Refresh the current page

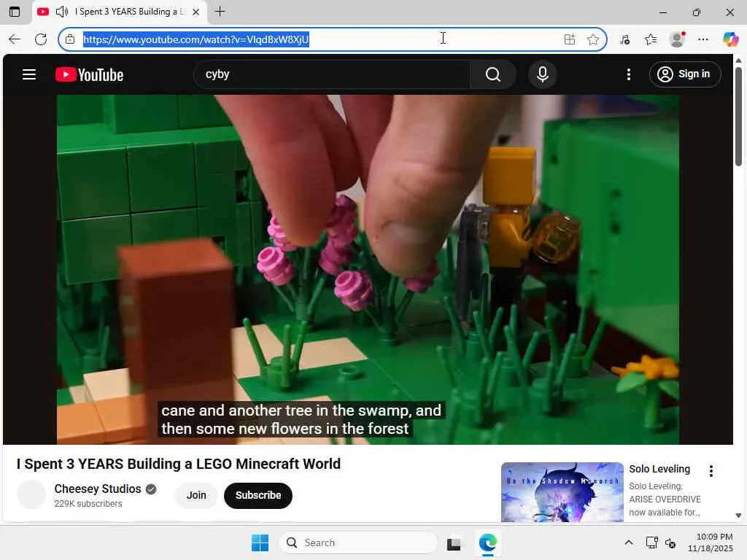pos(41,39)
